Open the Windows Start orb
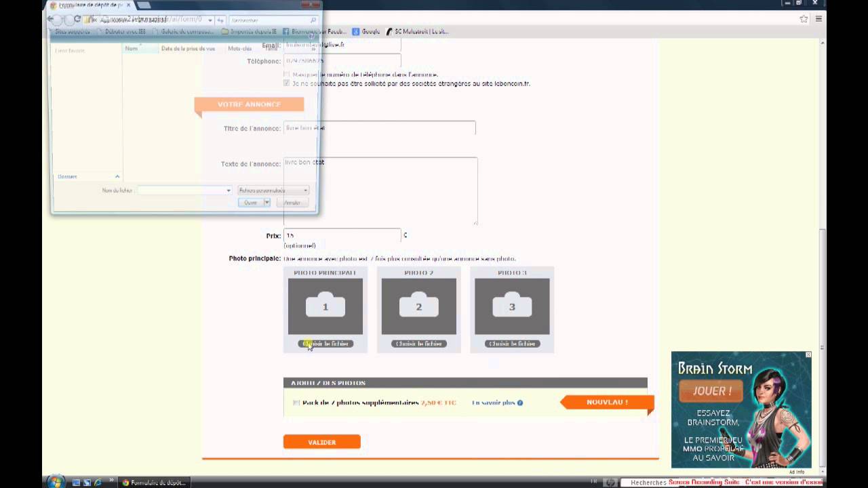Image resolution: width=868 pixels, height=488 pixels. pyautogui.click(x=56, y=482)
